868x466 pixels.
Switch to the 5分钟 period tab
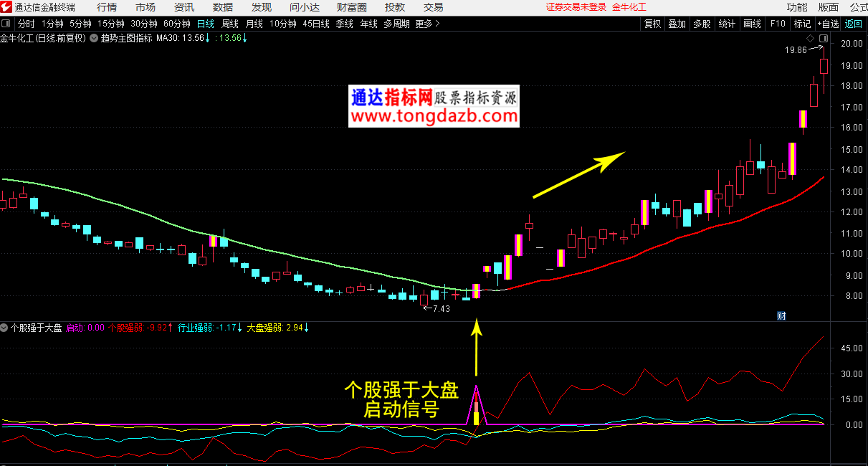click(81, 24)
